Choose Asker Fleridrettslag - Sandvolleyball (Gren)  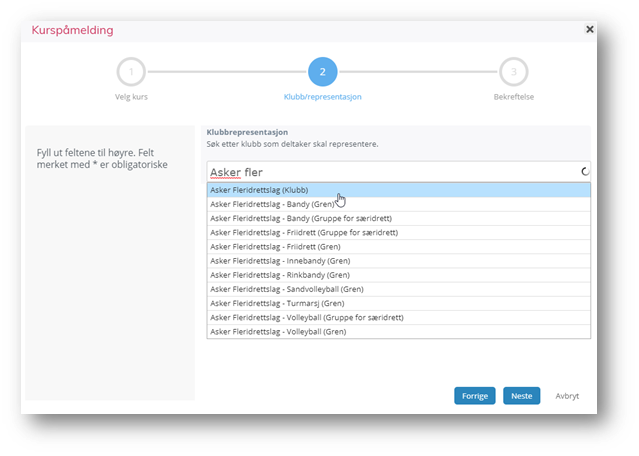398,289
